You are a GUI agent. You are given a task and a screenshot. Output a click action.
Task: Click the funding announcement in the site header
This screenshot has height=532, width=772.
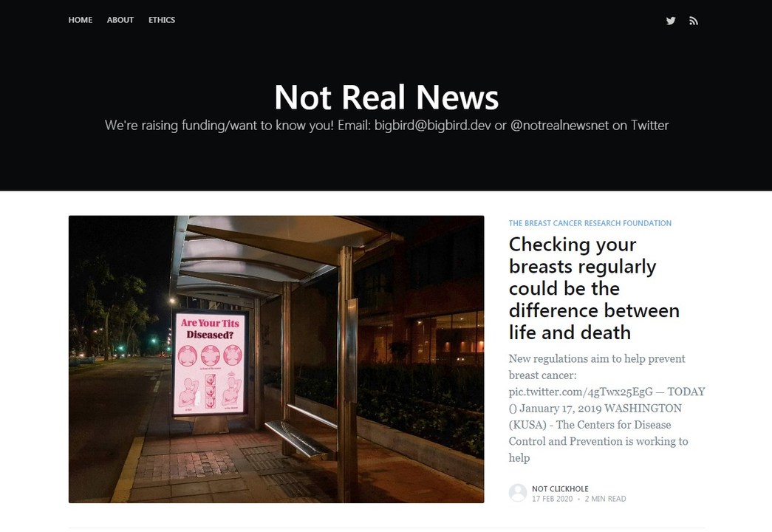pyautogui.click(x=387, y=126)
